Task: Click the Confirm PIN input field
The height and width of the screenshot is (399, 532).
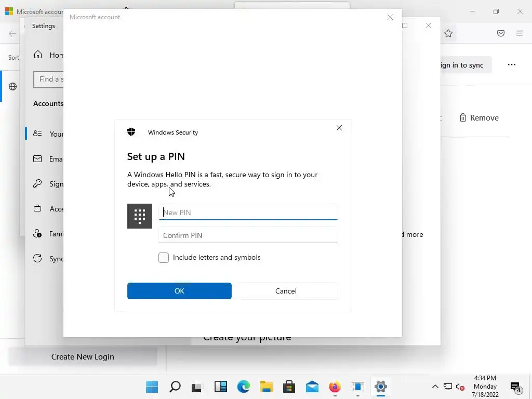Action: [248, 235]
